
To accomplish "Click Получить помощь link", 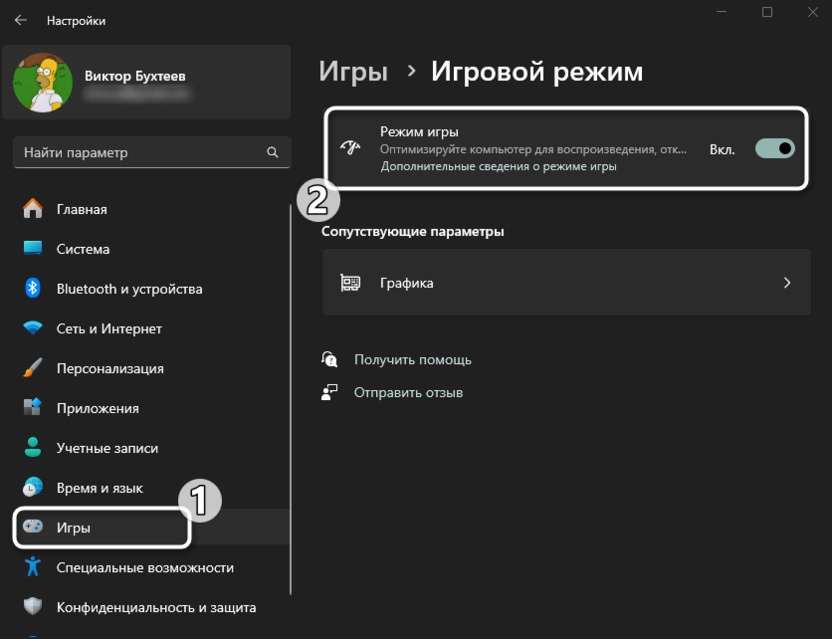I will pyautogui.click(x=412, y=359).
